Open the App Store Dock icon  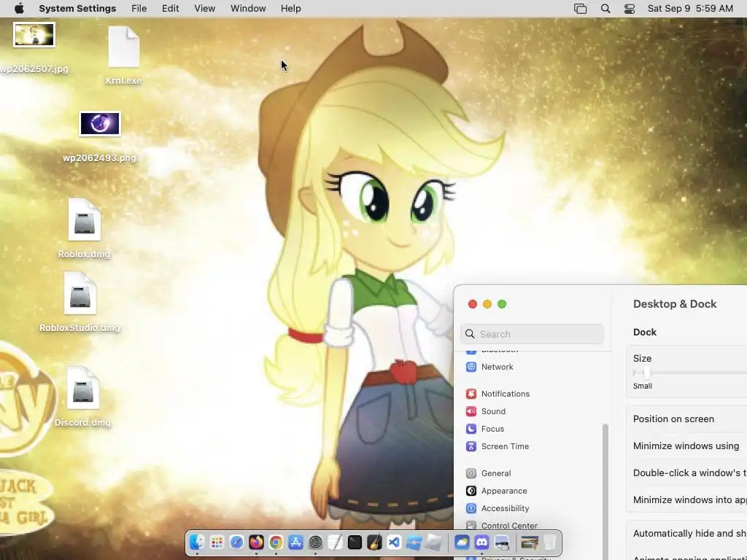[295, 542]
